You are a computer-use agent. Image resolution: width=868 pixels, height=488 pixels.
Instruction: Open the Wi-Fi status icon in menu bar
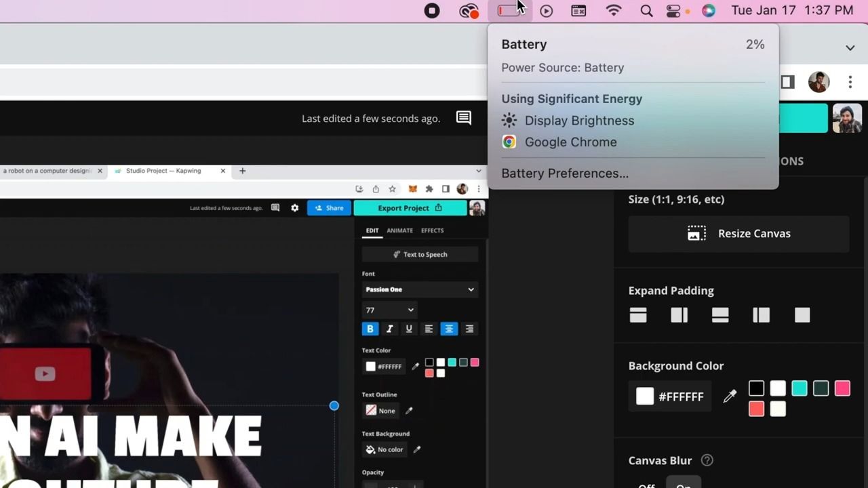pos(614,10)
